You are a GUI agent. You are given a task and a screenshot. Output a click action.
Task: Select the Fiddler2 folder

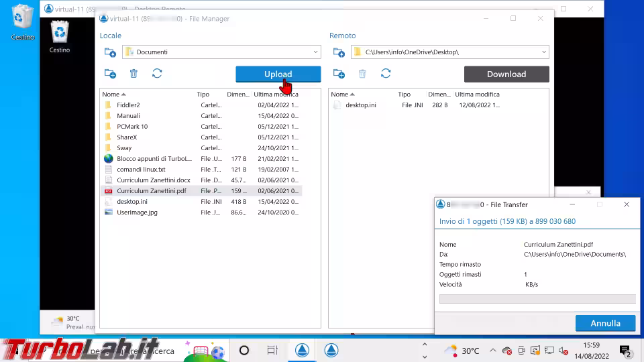(x=201, y=105)
